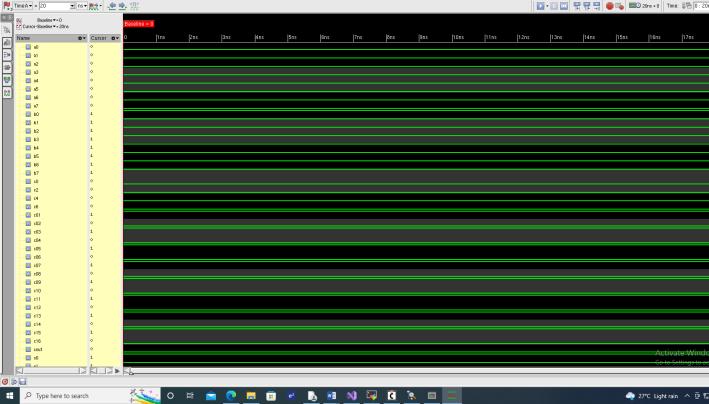Click the Cursor pane scroll right arrow
Screen dimensions: 709x404
[109, 371]
